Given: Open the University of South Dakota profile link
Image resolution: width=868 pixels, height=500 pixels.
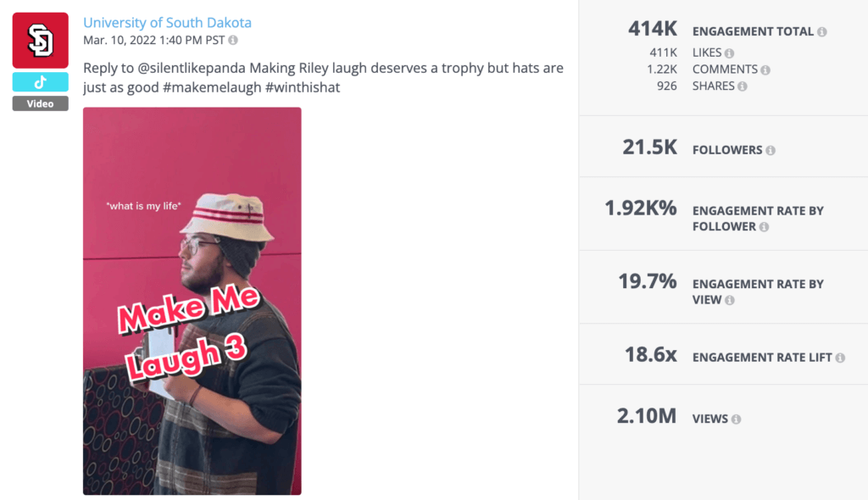Looking at the screenshot, I should coord(167,22).
